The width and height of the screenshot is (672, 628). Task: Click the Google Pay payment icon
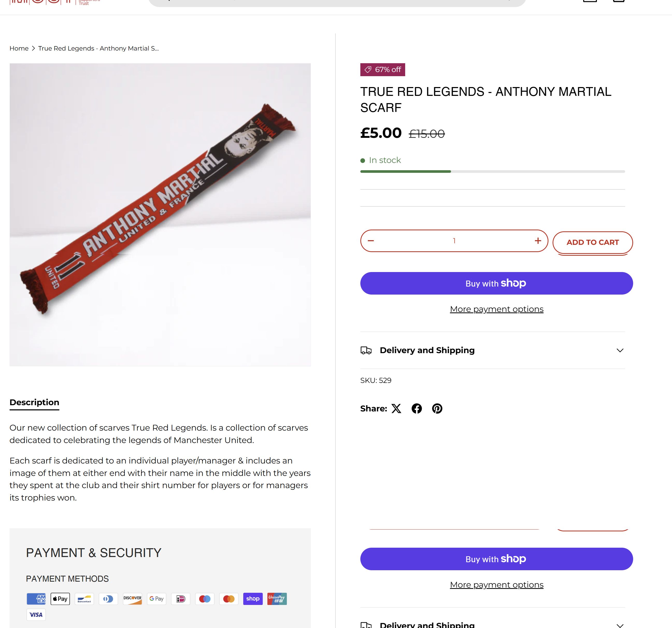tap(156, 599)
